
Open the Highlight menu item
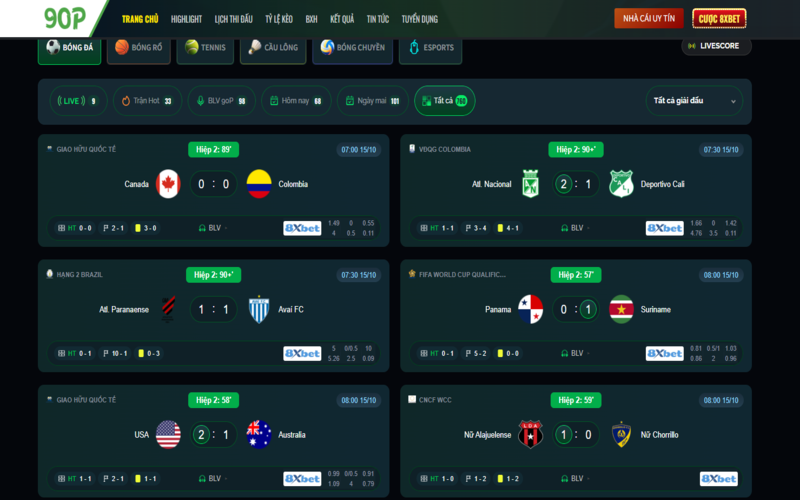click(186, 19)
